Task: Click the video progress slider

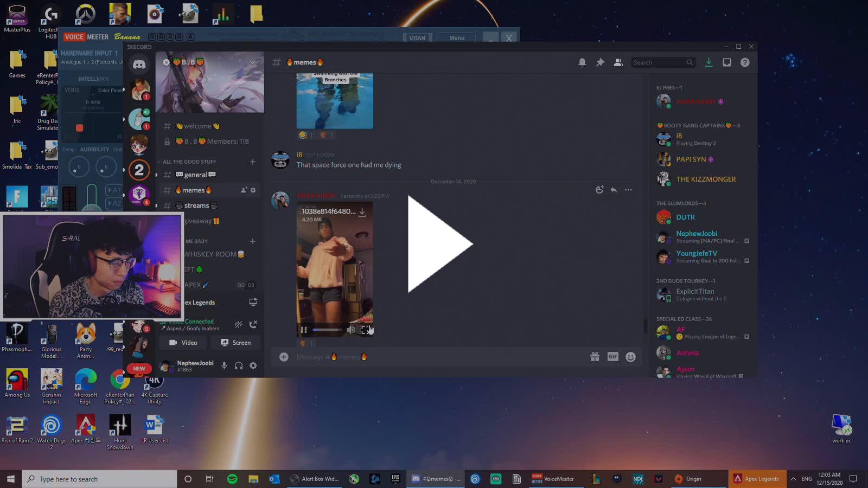Action: click(x=327, y=330)
